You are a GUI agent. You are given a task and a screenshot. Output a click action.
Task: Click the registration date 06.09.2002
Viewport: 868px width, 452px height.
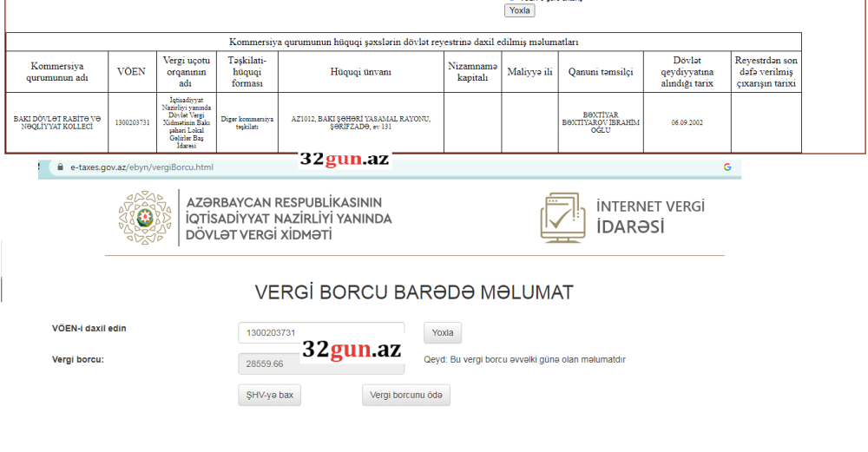(687, 123)
